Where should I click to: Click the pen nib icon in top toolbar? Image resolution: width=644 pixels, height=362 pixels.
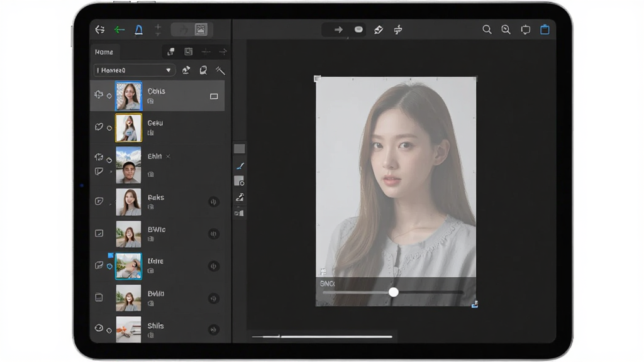coord(378,30)
